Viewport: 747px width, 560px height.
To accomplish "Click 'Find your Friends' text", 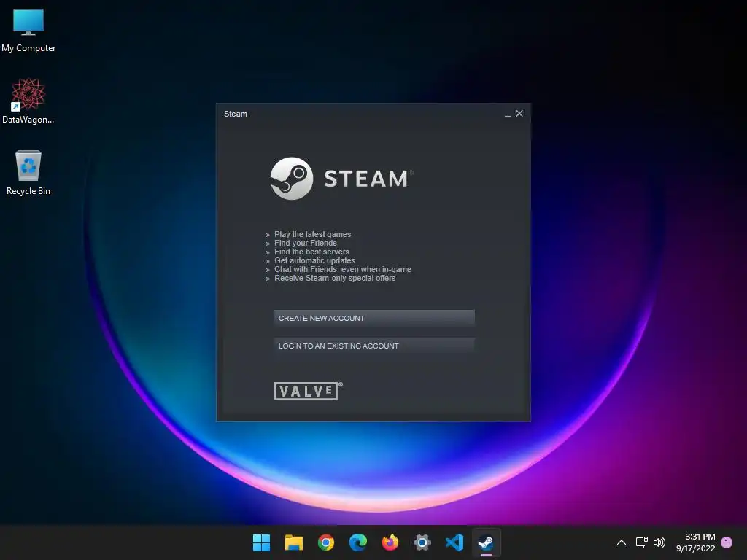I will tap(306, 243).
